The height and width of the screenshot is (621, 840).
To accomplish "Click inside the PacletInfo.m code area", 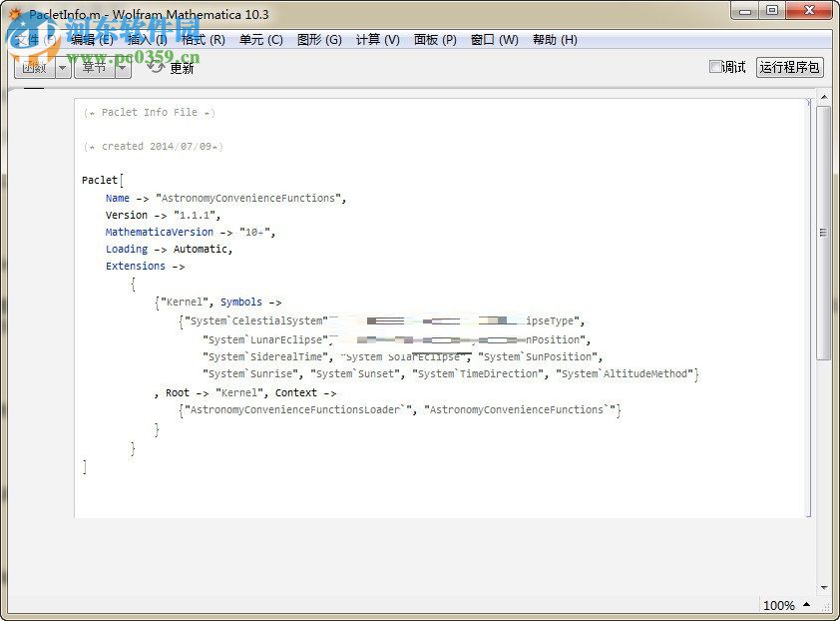I will pyautogui.click(x=399, y=300).
